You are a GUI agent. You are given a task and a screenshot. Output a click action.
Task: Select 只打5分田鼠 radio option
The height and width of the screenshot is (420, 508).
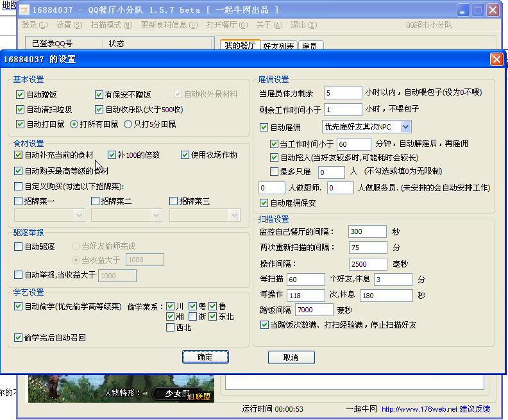coord(128,124)
